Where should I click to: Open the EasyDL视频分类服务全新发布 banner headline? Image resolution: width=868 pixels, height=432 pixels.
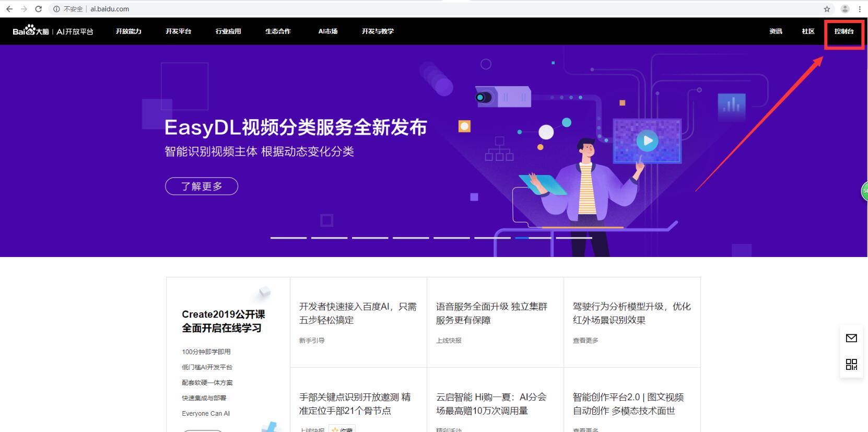tap(296, 127)
